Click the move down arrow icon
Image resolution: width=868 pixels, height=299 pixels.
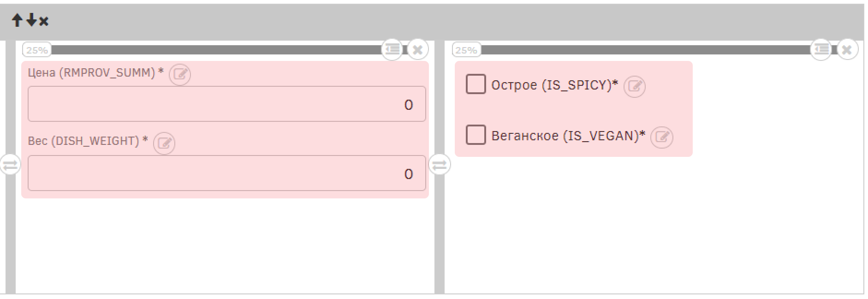click(31, 20)
